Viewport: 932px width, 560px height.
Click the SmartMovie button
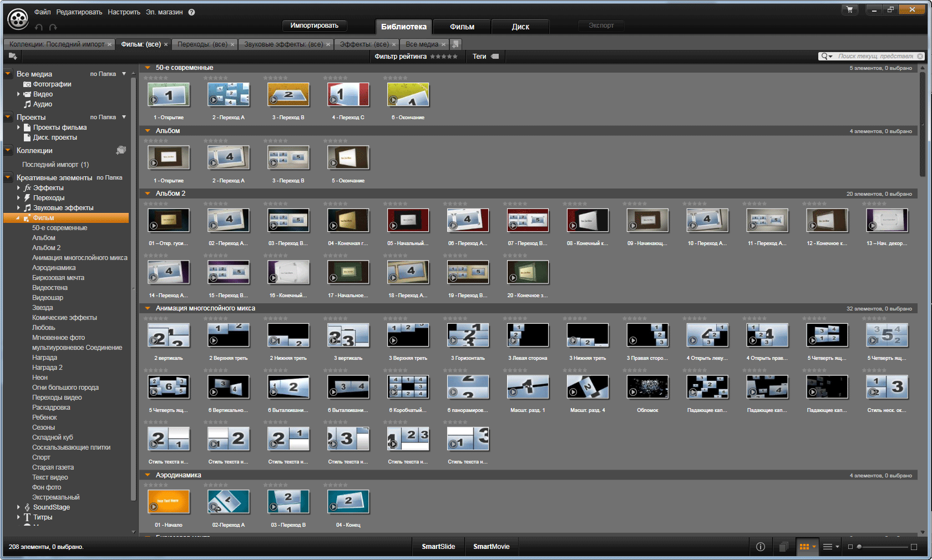pos(491,547)
